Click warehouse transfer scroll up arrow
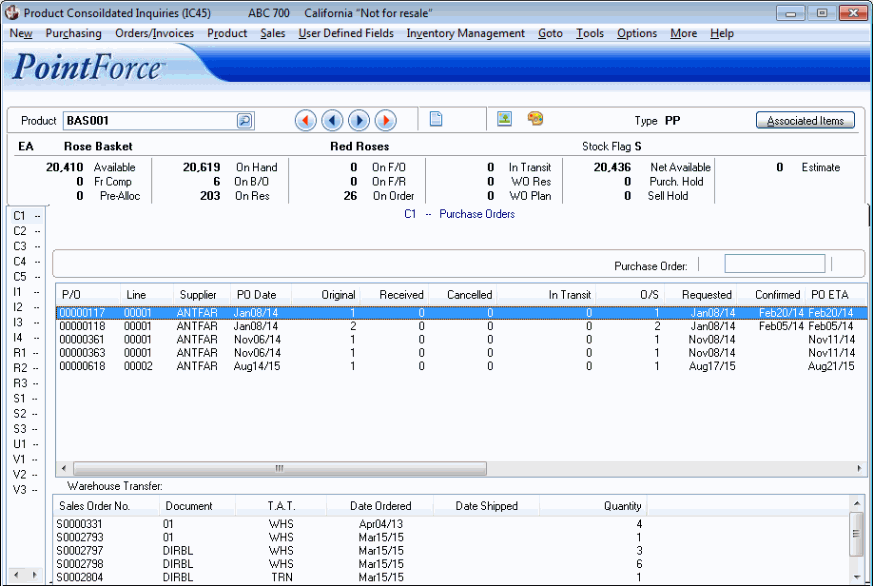This screenshot has height=586, width=873. pyautogui.click(x=856, y=504)
